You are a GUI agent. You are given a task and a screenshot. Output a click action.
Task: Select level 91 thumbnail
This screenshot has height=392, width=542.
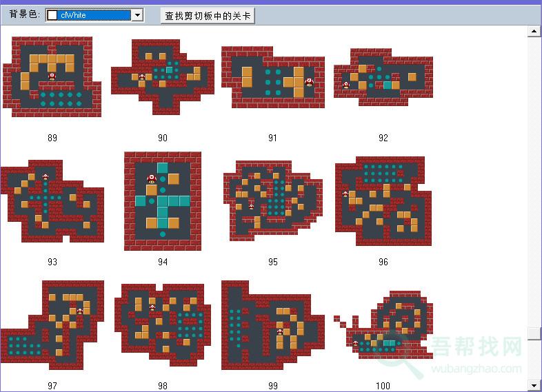tap(273, 77)
